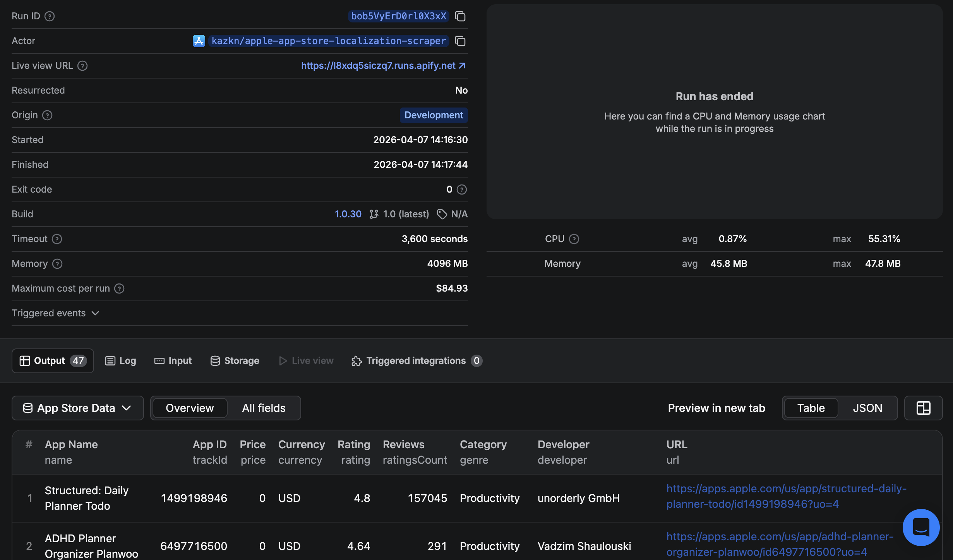Screen dimensions: 953x560
Task: Expand Triggered events section
Action: click(55, 313)
